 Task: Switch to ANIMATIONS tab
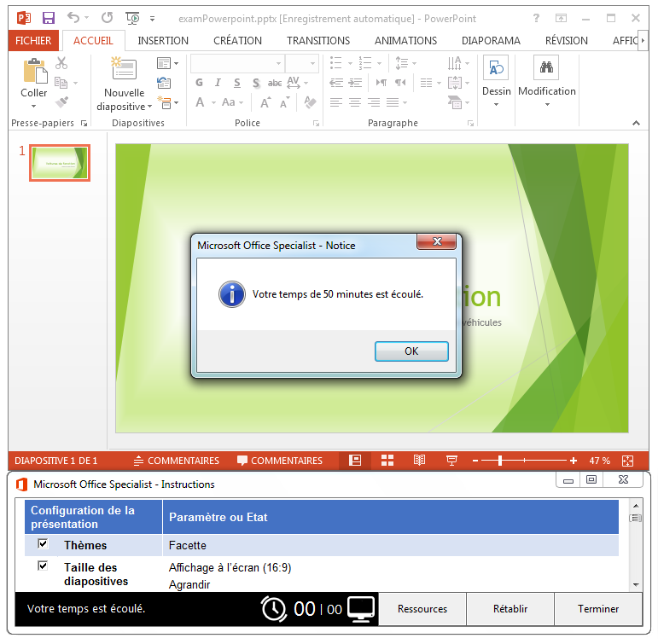[x=405, y=41]
